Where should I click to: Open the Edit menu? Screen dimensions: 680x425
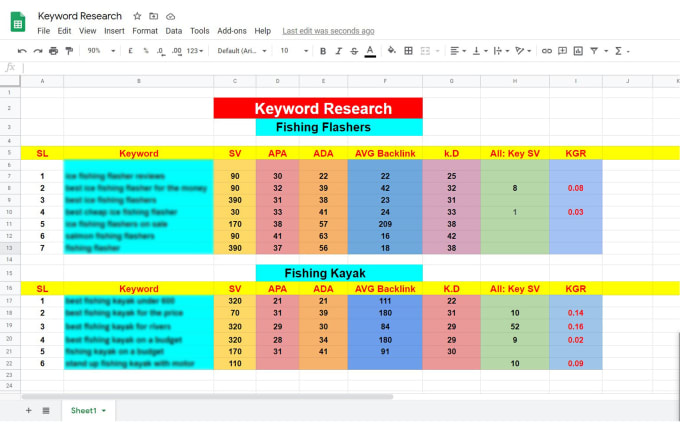click(x=64, y=31)
